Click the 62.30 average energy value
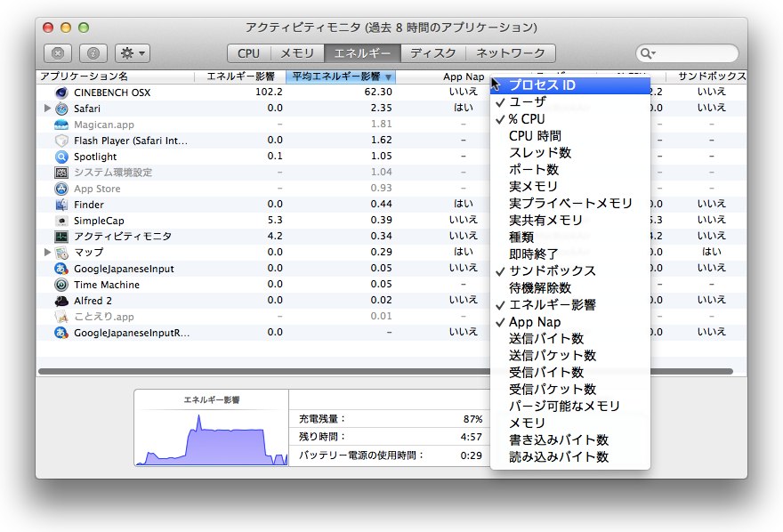The height and width of the screenshot is (532, 783). [x=378, y=92]
